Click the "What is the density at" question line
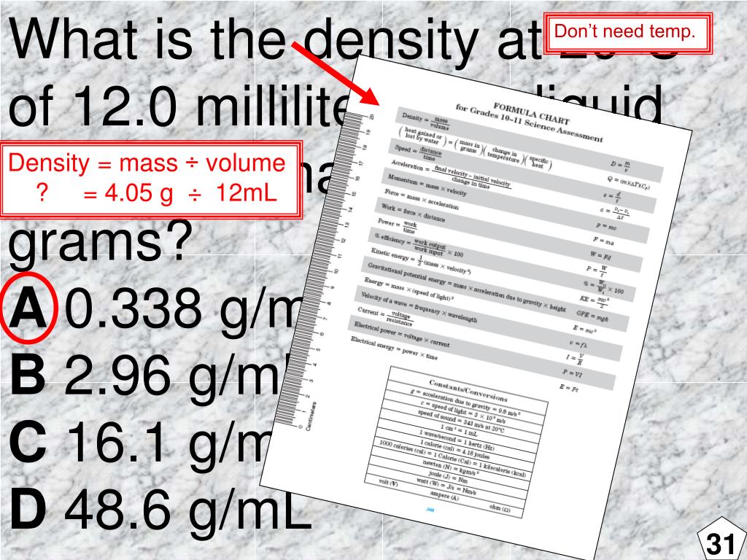Viewport: 747px width, 560px height. coord(275,41)
